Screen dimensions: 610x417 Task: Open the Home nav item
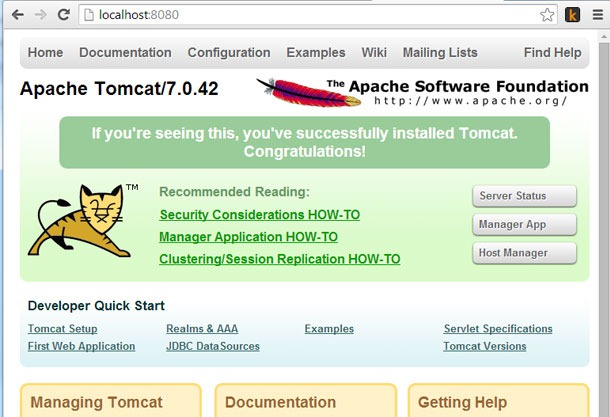45,53
